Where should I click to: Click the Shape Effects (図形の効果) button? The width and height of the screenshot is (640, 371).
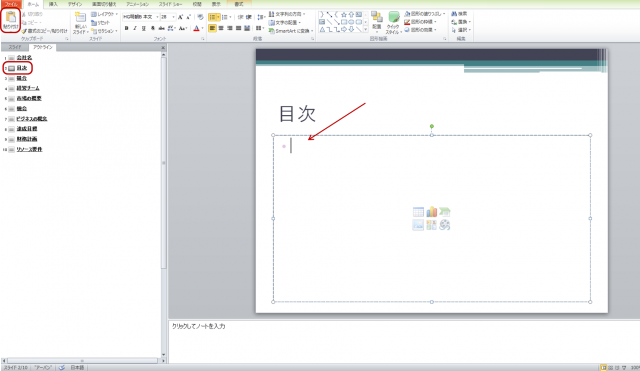coord(420,30)
